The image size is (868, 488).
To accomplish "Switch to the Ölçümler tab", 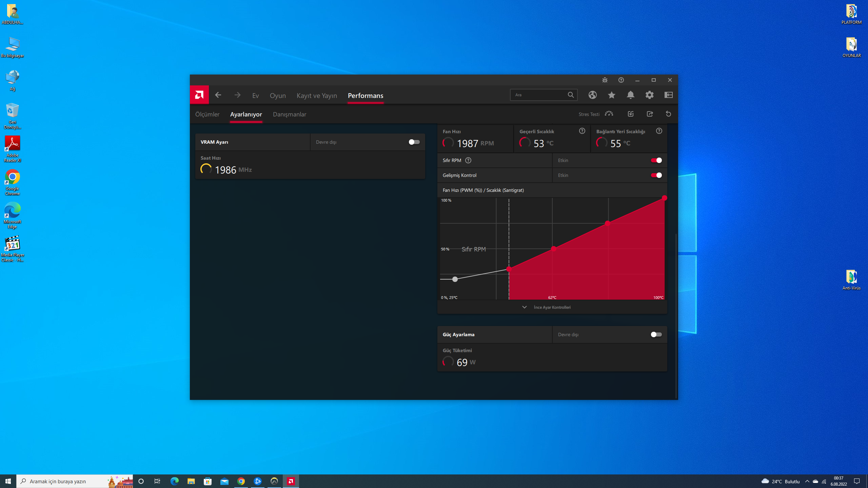I will coord(207,114).
